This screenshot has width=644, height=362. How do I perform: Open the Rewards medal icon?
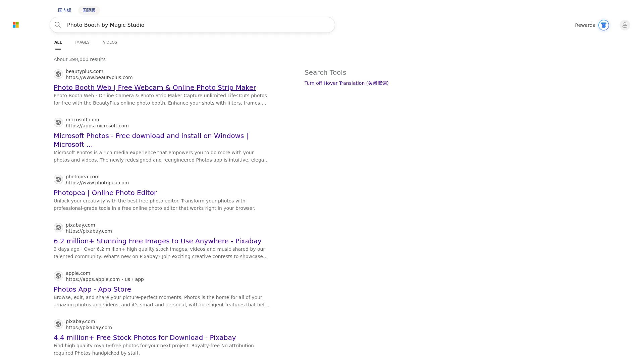(x=604, y=25)
